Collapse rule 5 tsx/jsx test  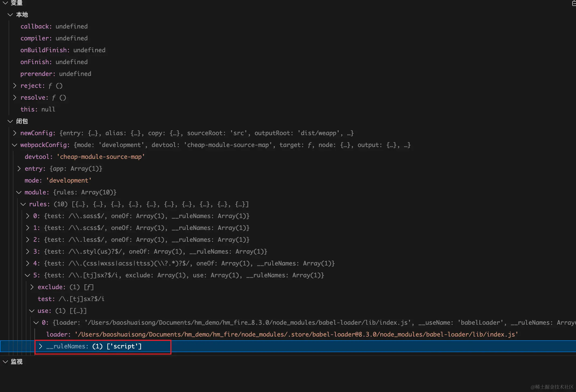click(x=28, y=275)
